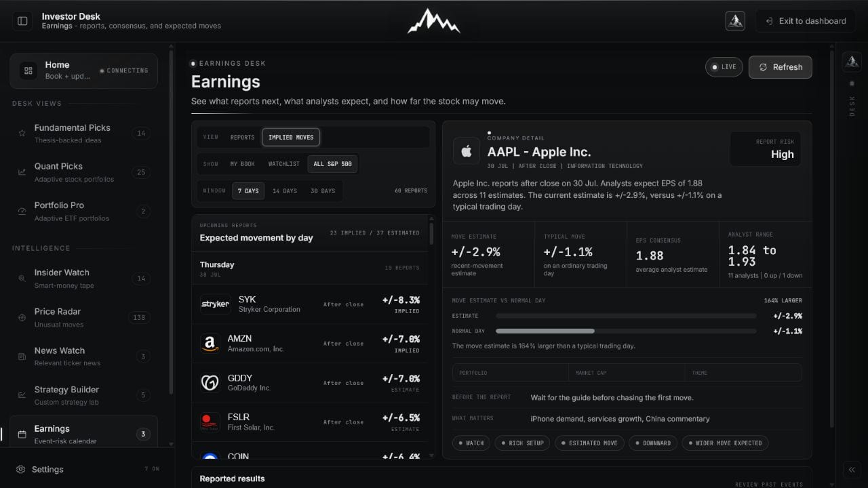868x488 pixels.
Task: Click the News Watch newspaper icon
Action: point(22,357)
